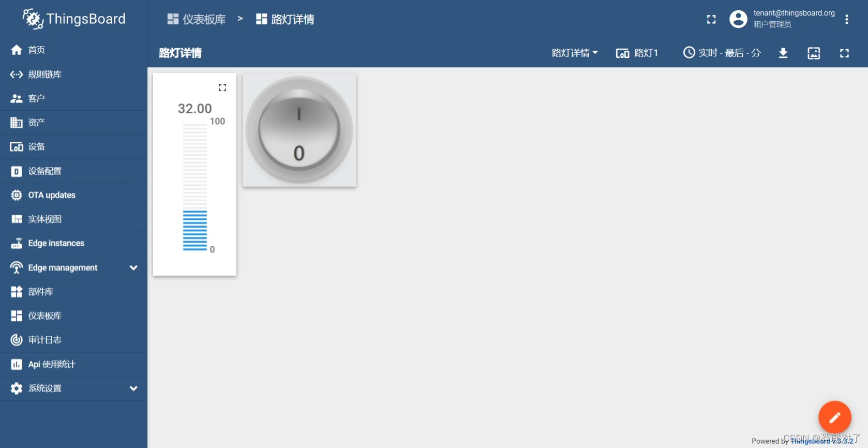
Task: Click tenant@thingsboard.org account text
Action: pos(794,13)
